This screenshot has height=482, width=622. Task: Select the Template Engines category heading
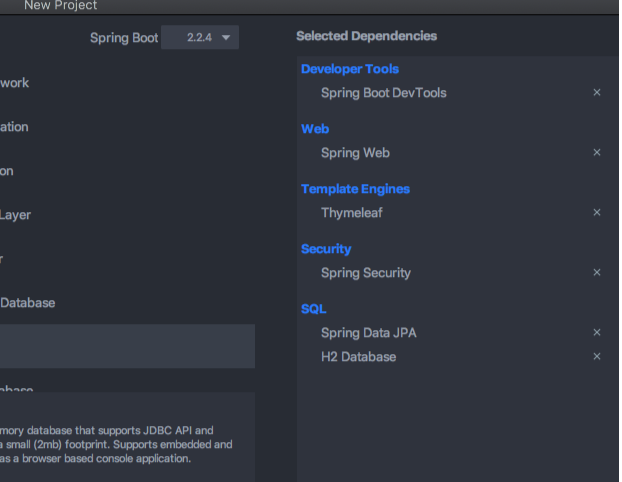(x=355, y=189)
